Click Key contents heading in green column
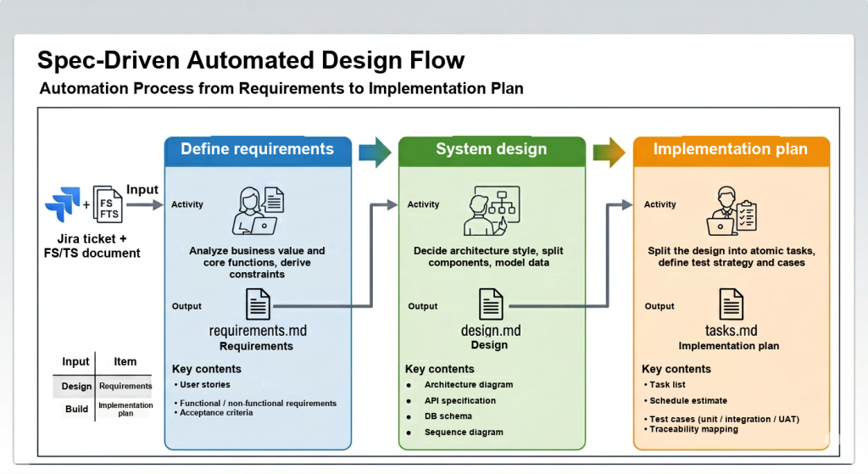 click(440, 369)
